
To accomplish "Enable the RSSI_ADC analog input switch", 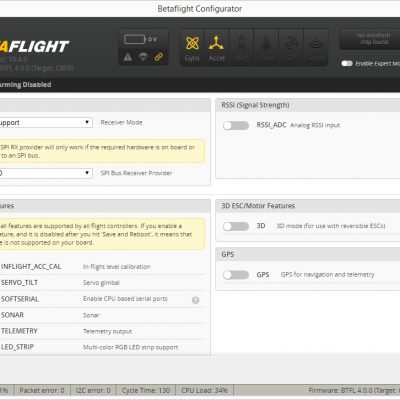I will click(x=236, y=125).
